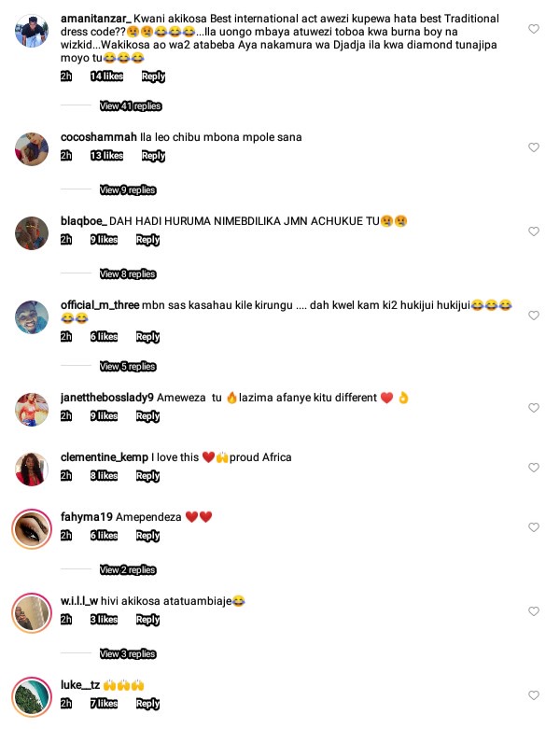Screen dimensions: 560x729
Task: Reply to clementine_kemp's comment
Action: coord(147,476)
